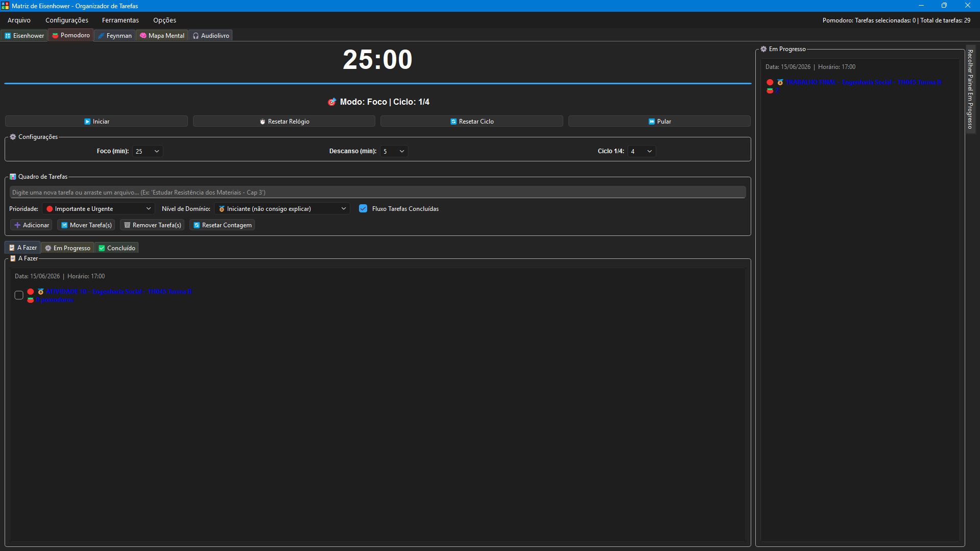Screen dimensions: 980x551
Task: Open the Descanso (min) dropdown
Action: (x=394, y=151)
